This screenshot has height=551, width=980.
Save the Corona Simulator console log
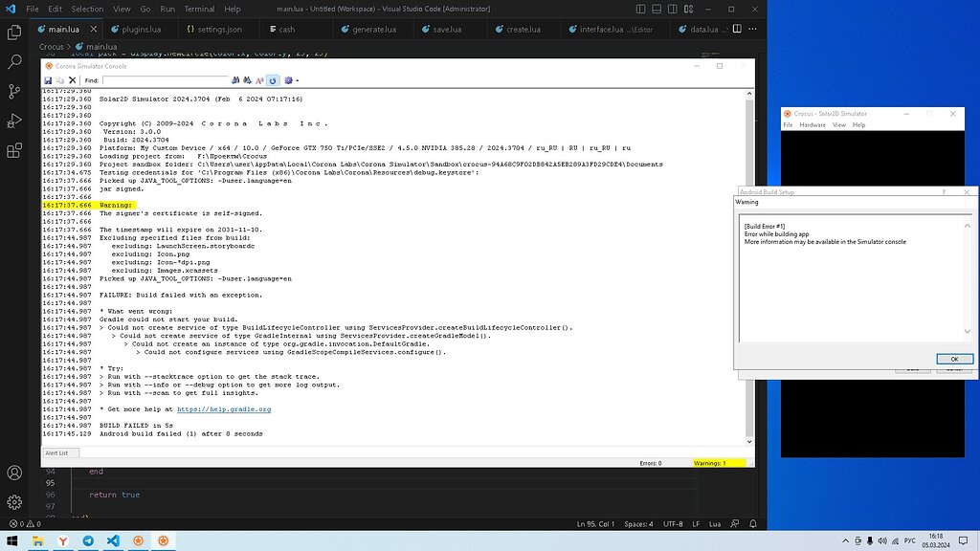point(48,81)
